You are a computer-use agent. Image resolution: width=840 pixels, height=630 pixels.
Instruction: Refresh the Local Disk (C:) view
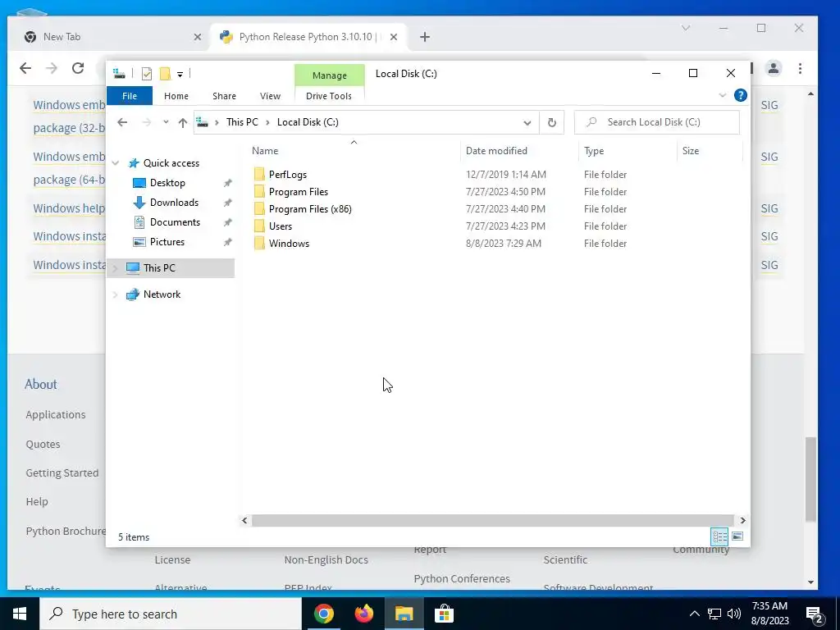552,123
